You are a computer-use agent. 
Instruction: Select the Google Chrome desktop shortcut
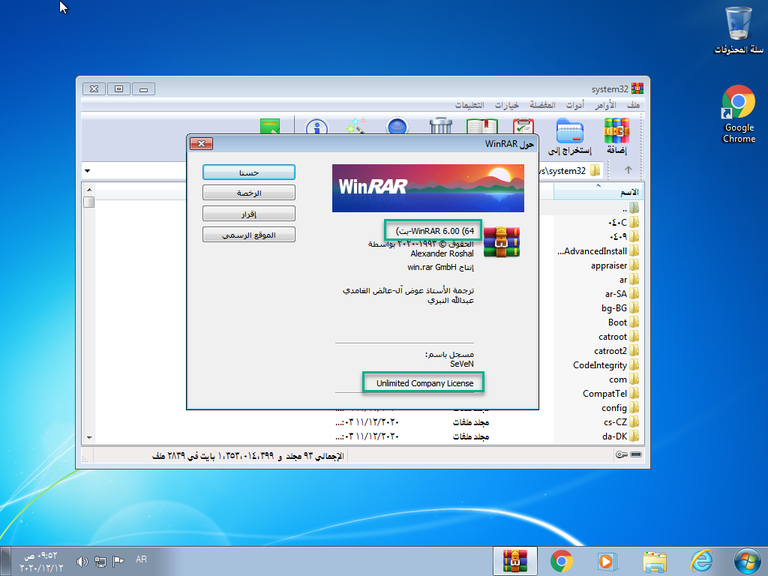739,114
